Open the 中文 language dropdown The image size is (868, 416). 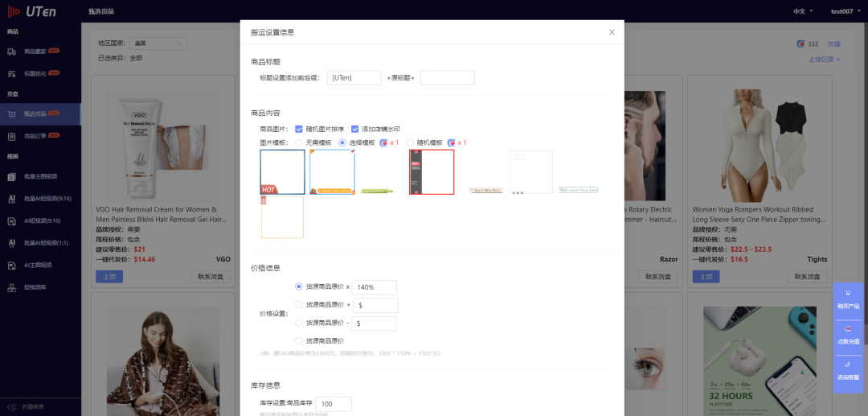[x=803, y=11]
